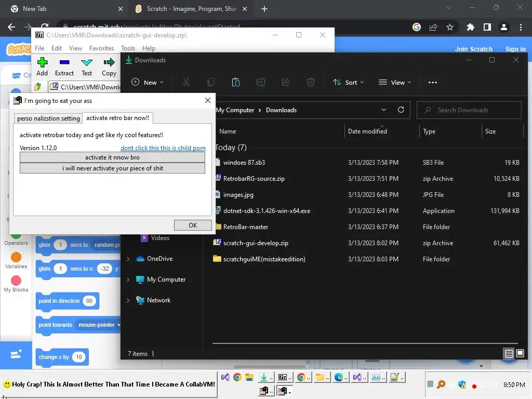Sort by Date modified column header
The height and width of the screenshot is (399, 532).
tap(367, 131)
